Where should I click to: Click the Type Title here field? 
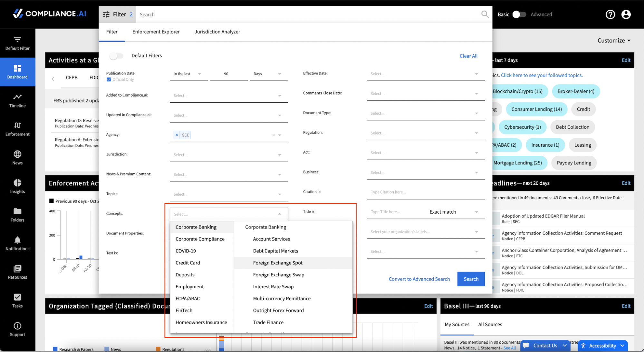396,212
